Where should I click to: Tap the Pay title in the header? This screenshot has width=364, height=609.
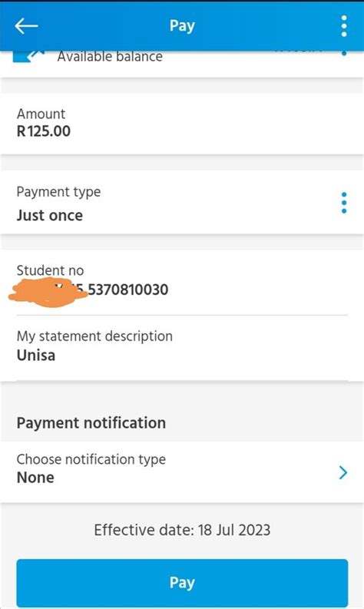[182, 26]
